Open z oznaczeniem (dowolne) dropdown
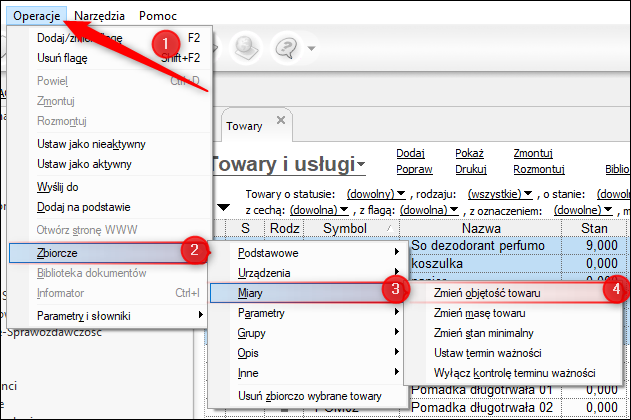Image resolution: width=631 pixels, height=420 pixels. pos(583,210)
